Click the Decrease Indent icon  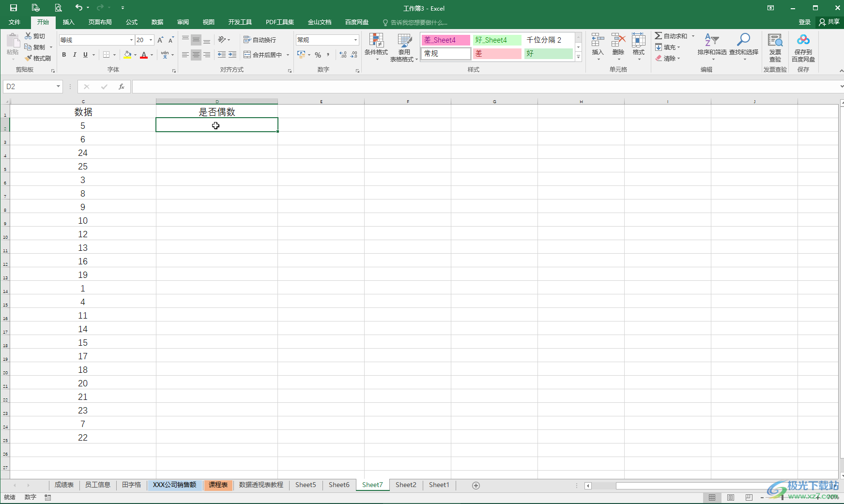pyautogui.click(x=222, y=55)
